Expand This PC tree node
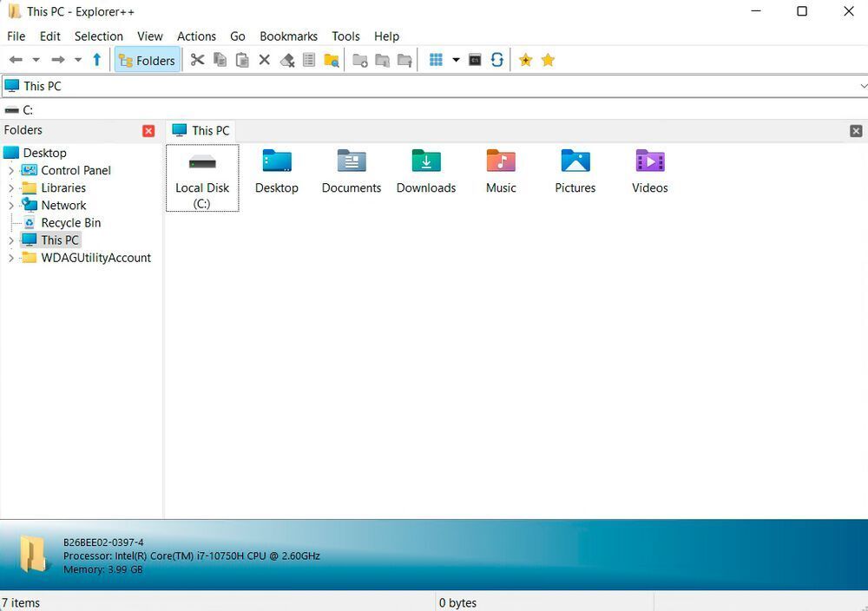The image size is (868, 611). pyautogui.click(x=11, y=240)
